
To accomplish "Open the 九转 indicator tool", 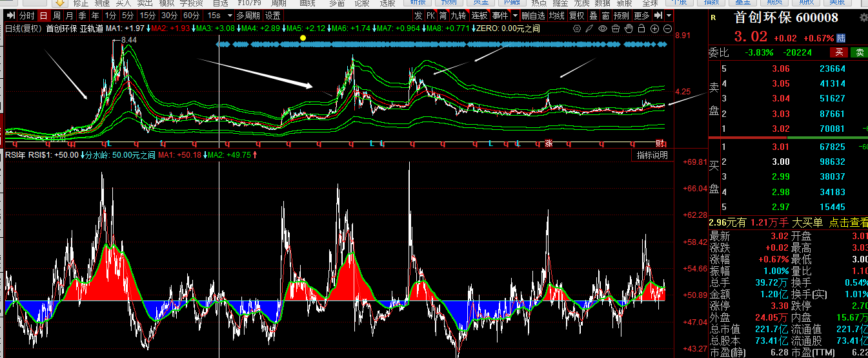I will point(459,15).
